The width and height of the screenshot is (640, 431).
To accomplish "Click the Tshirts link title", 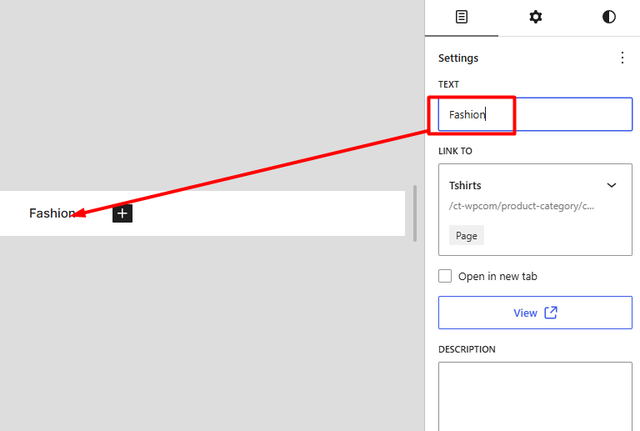I will tap(465, 185).
